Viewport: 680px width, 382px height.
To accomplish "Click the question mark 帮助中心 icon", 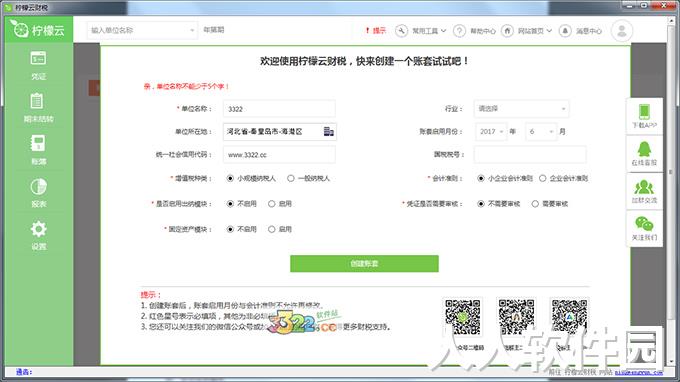I will point(459,31).
